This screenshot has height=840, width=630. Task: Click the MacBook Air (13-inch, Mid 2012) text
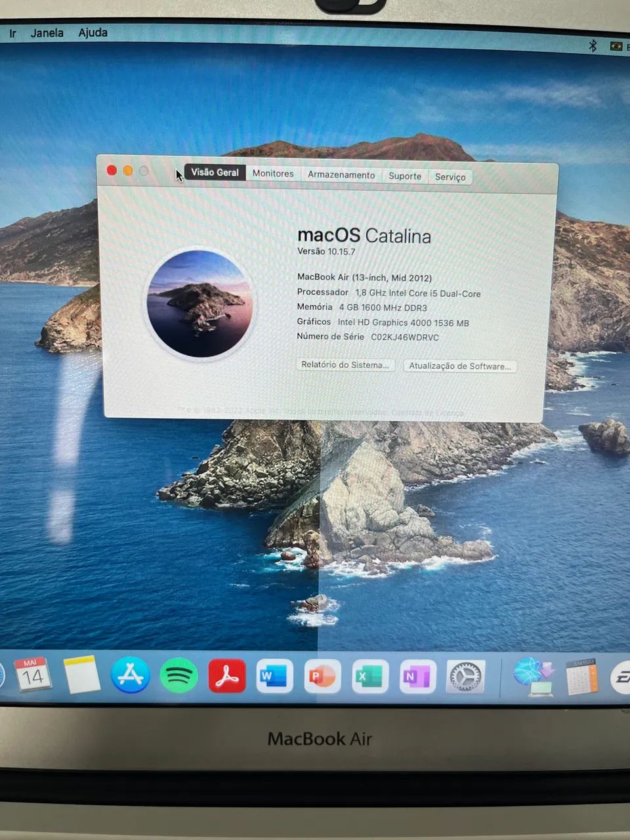tap(364, 278)
